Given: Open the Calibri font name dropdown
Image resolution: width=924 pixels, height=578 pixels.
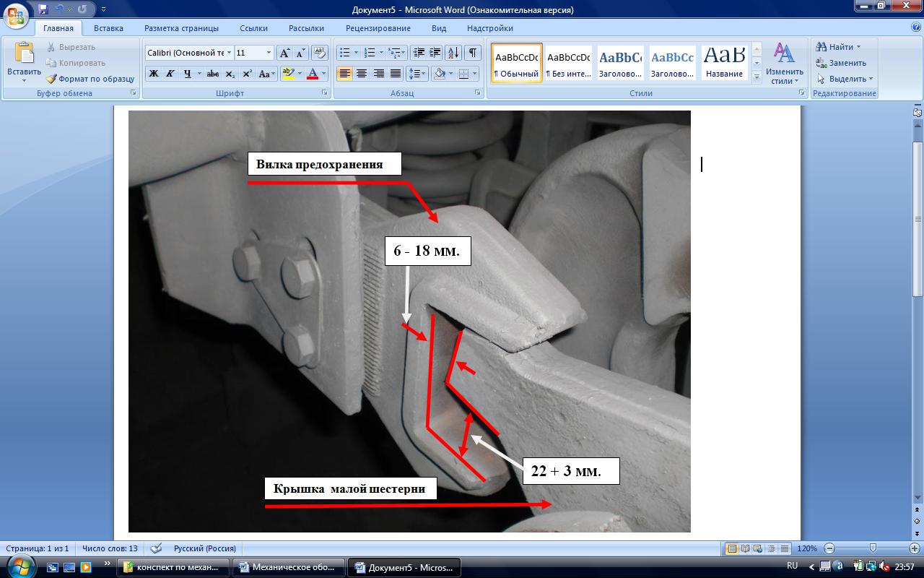Looking at the screenshot, I should [x=229, y=53].
